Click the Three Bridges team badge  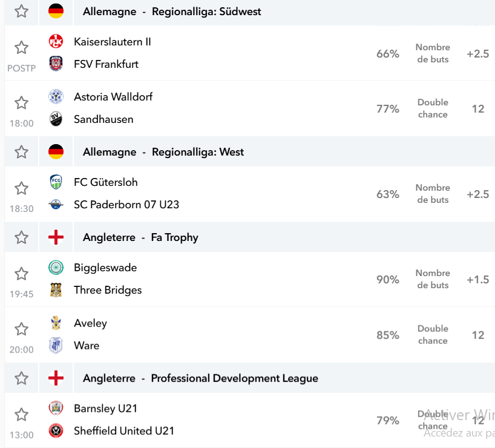tap(56, 290)
